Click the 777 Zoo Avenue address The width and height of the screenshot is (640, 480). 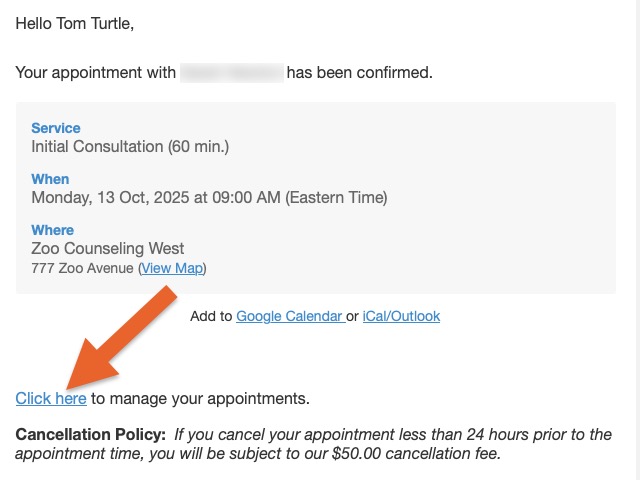82,268
